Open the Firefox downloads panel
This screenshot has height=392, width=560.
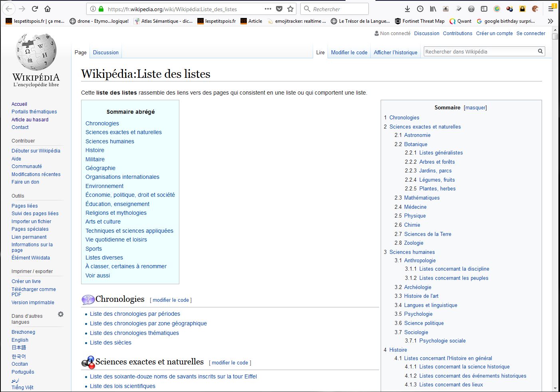407,9
